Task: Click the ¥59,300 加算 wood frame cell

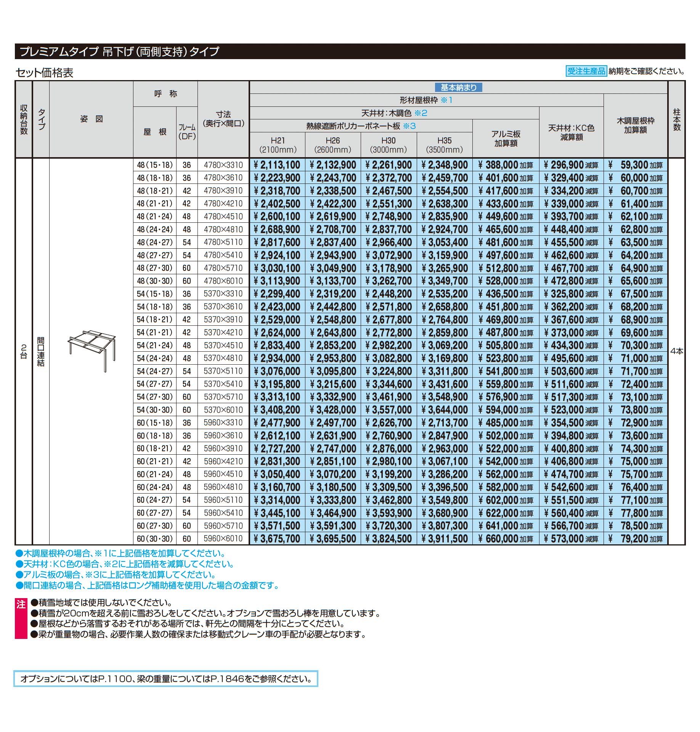Action: click(x=636, y=165)
